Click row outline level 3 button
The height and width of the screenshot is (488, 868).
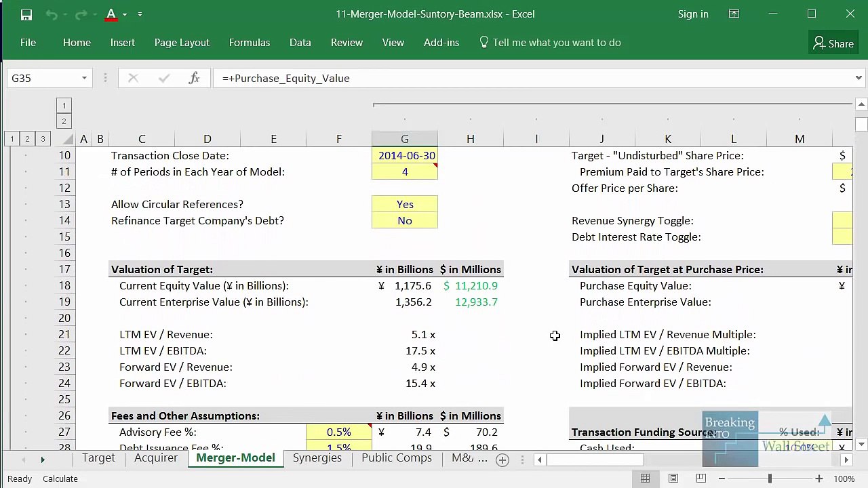[x=43, y=139]
